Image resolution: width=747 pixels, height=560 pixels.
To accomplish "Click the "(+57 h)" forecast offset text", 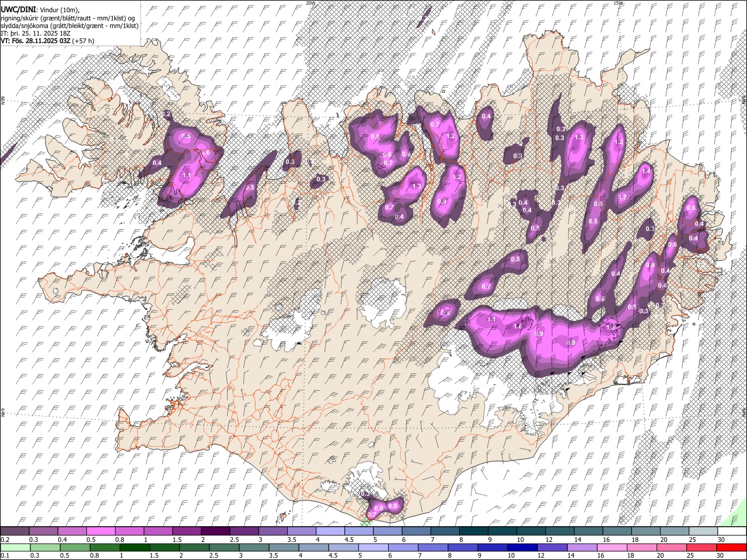I will coord(83,41).
